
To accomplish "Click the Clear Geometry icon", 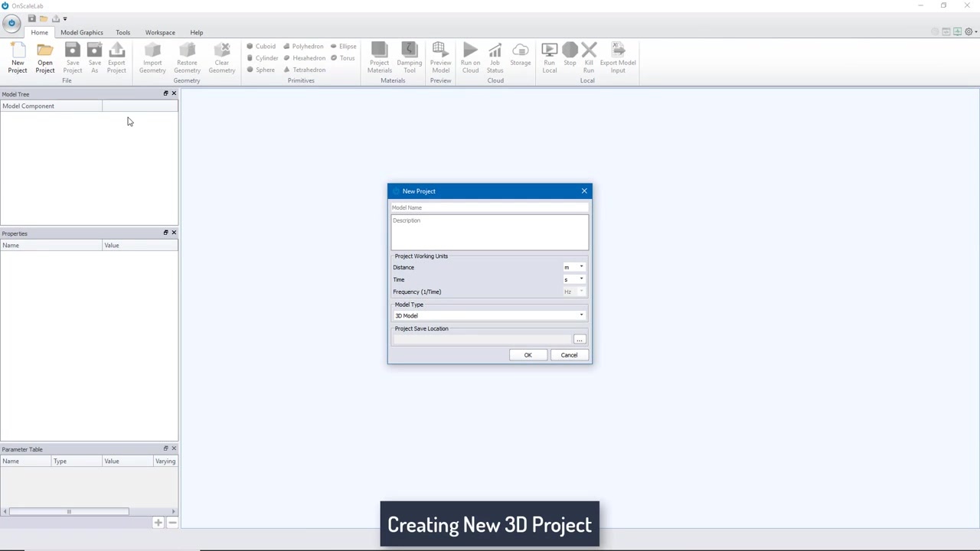I will click(222, 58).
